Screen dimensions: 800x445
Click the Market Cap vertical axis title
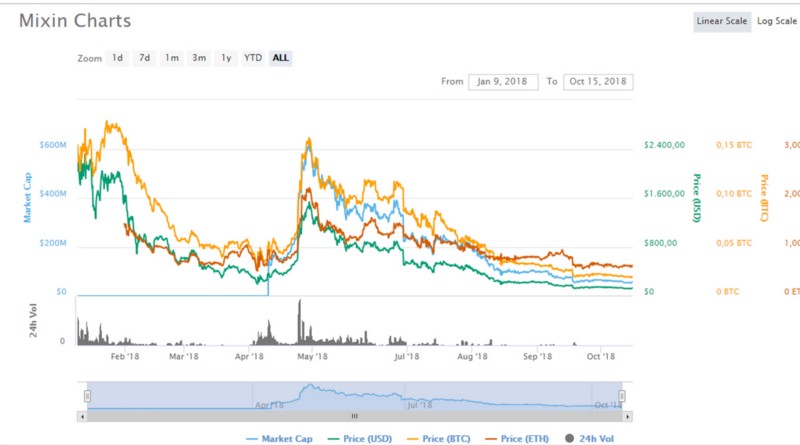[27, 197]
